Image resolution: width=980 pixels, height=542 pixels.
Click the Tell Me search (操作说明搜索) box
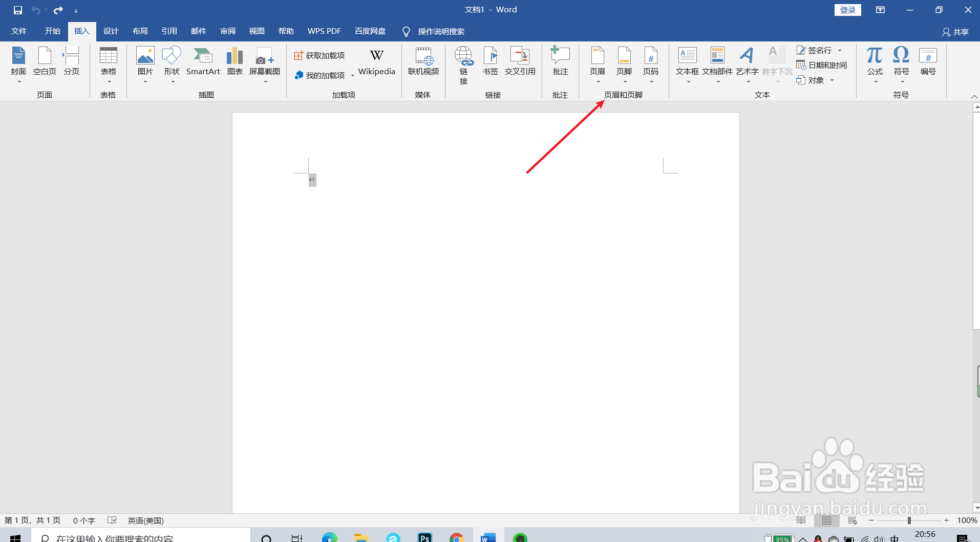(x=433, y=31)
